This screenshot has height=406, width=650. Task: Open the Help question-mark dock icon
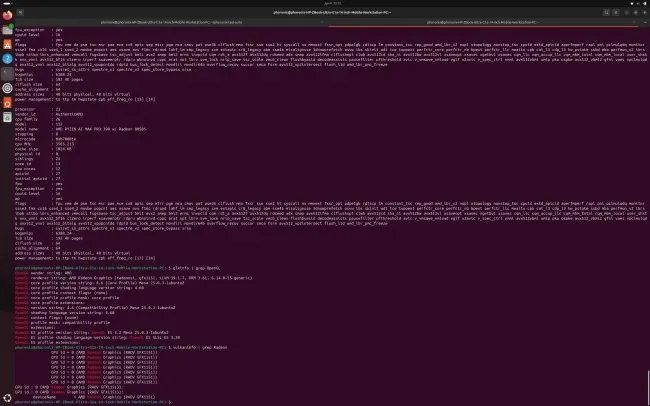(x=7, y=59)
